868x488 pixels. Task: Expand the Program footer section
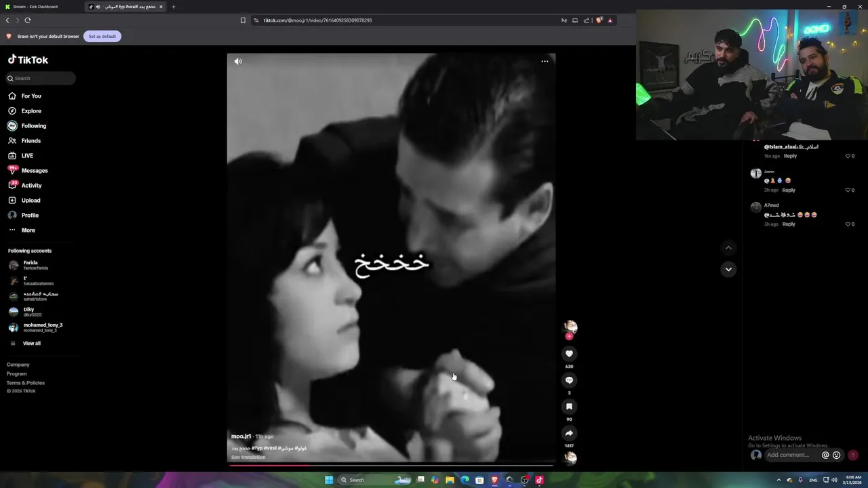tap(17, 373)
